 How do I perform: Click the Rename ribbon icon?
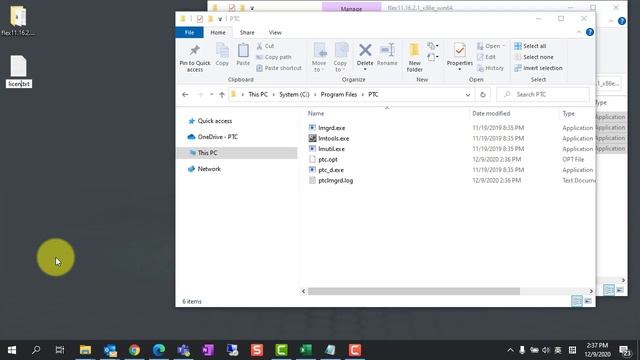[x=387, y=54]
